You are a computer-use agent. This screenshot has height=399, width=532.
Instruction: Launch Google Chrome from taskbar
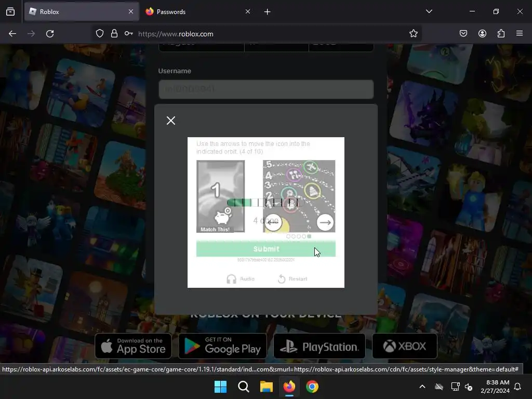[312, 387]
